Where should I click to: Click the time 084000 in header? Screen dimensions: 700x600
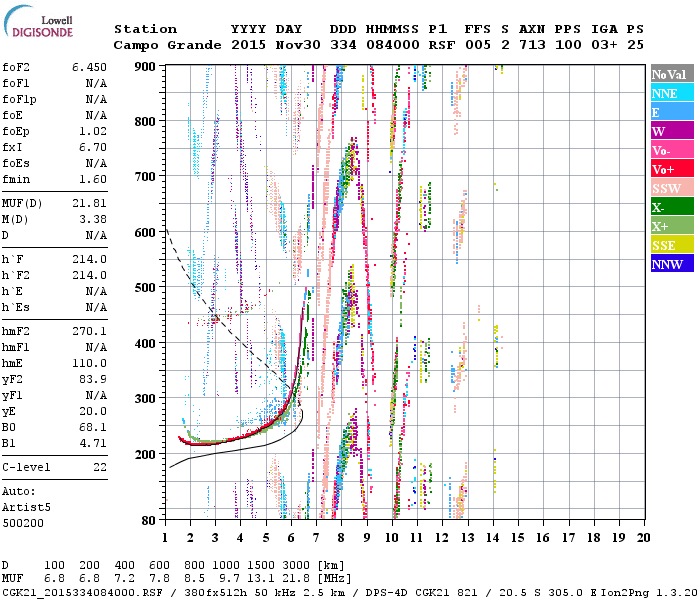[393, 45]
